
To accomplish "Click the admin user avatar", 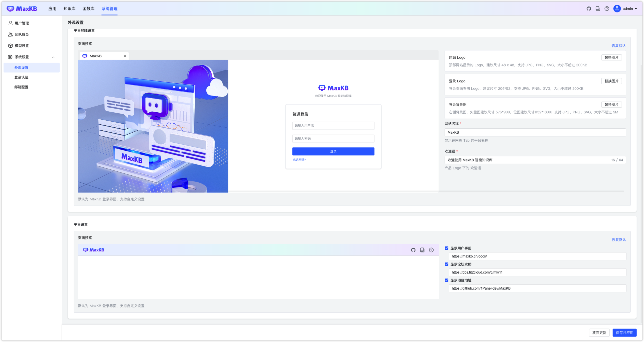I will click(617, 9).
